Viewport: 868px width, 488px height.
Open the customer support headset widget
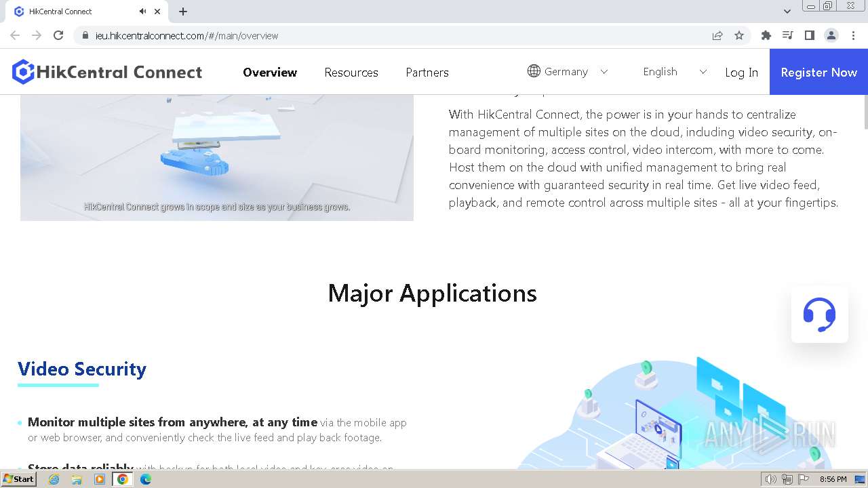click(819, 314)
